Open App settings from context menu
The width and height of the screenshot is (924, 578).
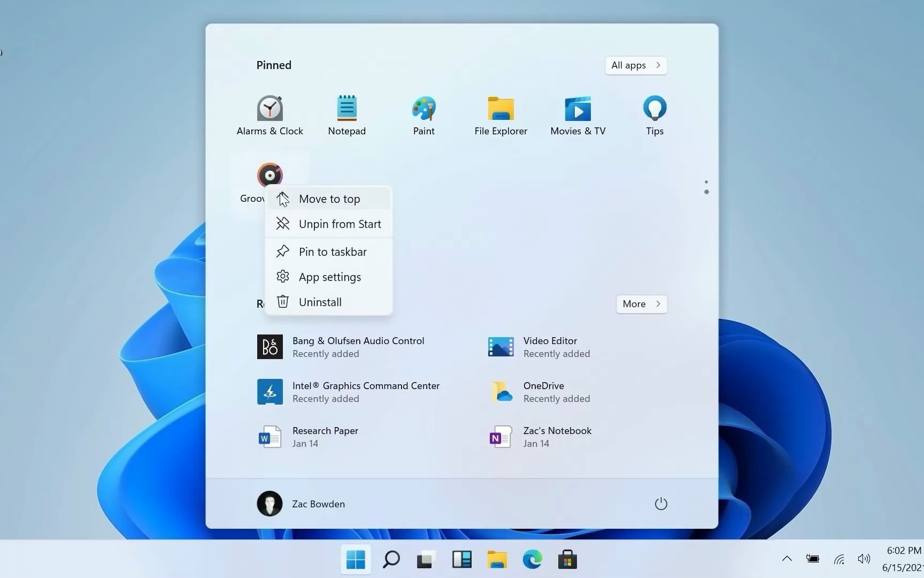329,277
